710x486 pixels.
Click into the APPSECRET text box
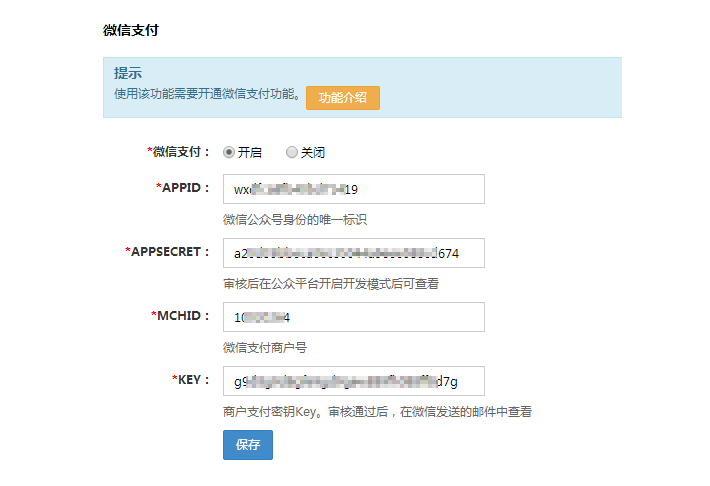click(x=354, y=253)
